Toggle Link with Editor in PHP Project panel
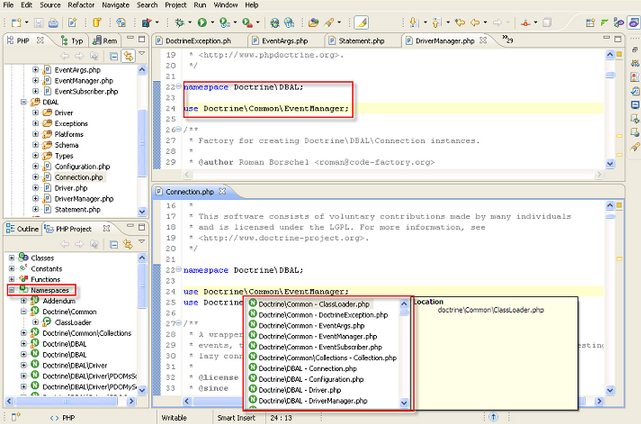 coord(128,245)
